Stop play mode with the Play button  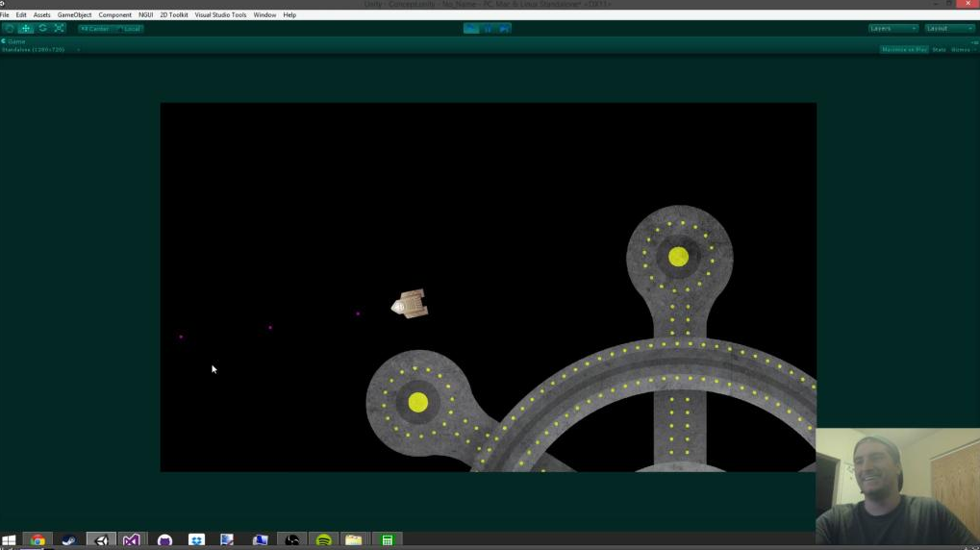[471, 28]
